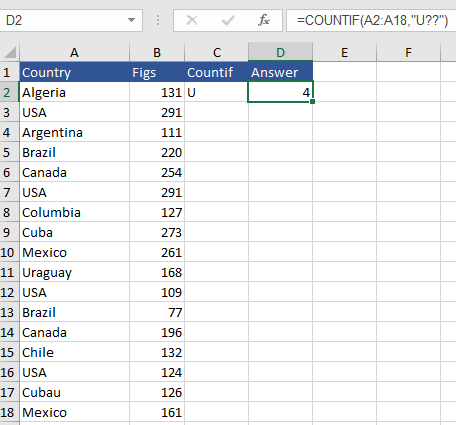Click the formula bar options dots

158,20
